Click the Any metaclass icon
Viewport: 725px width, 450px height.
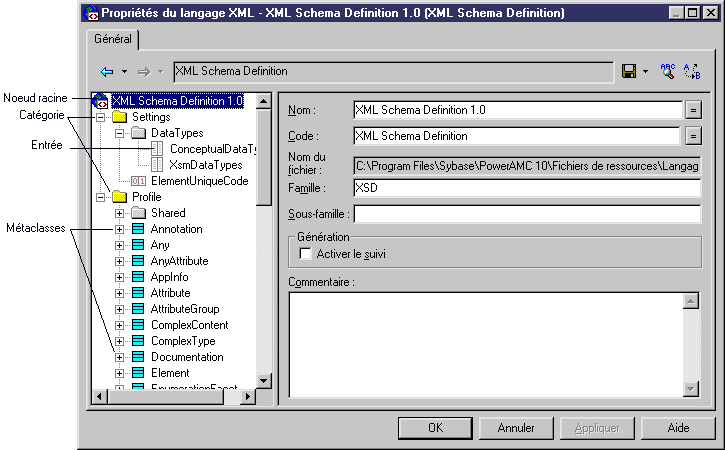(138, 245)
